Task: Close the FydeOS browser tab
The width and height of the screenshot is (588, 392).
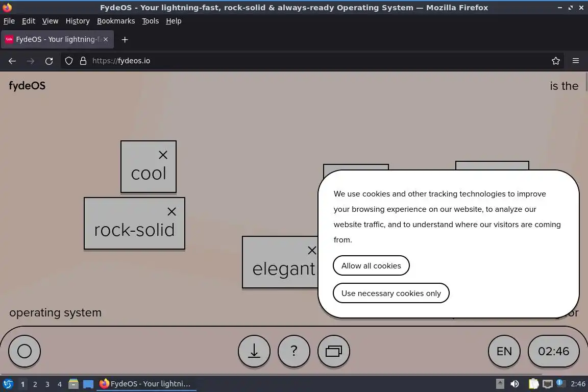Action: pos(106,39)
